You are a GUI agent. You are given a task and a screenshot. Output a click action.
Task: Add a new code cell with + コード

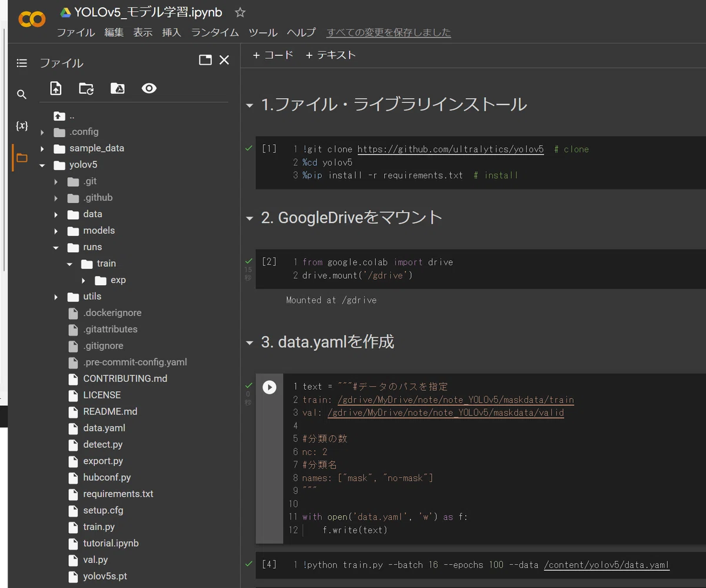[273, 55]
